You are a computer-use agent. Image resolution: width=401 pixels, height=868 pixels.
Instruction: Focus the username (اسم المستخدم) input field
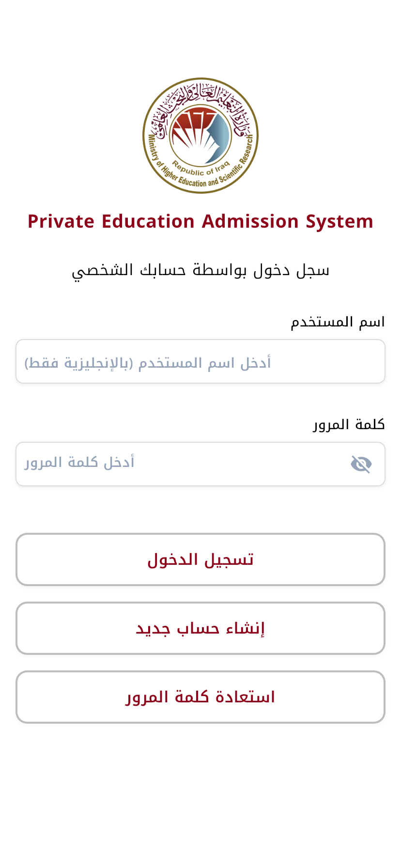[200, 361]
